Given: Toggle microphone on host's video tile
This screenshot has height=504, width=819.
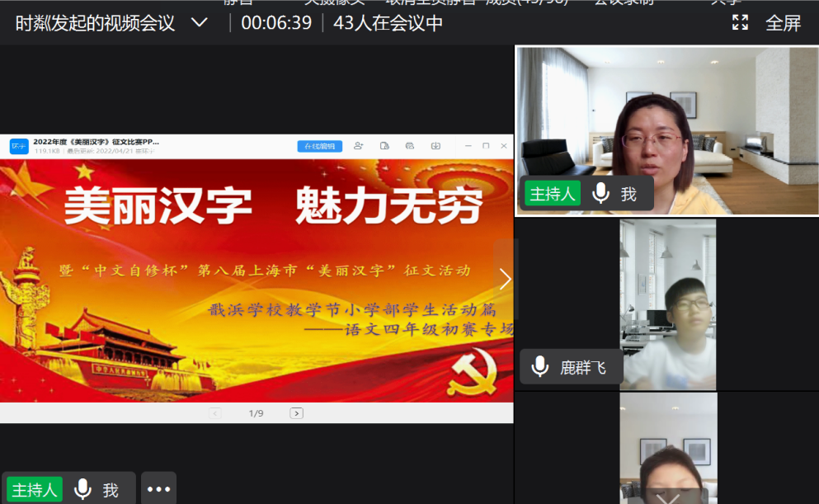Looking at the screenshot, I should [x=601, y=194].
